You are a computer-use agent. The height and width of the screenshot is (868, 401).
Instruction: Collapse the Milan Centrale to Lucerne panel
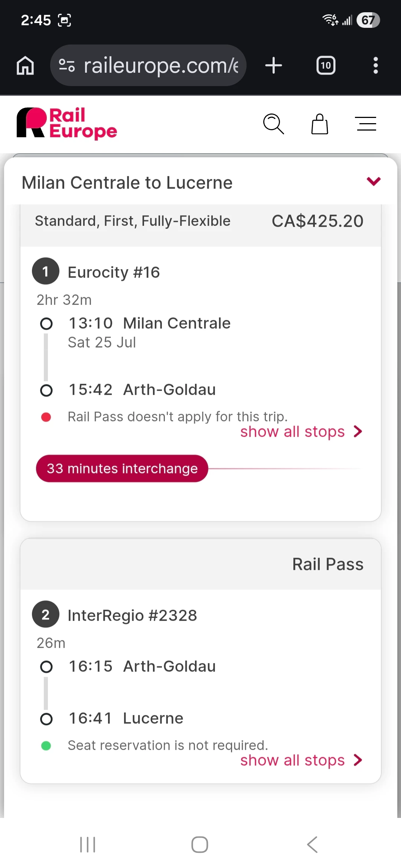[x=374, y=181]
